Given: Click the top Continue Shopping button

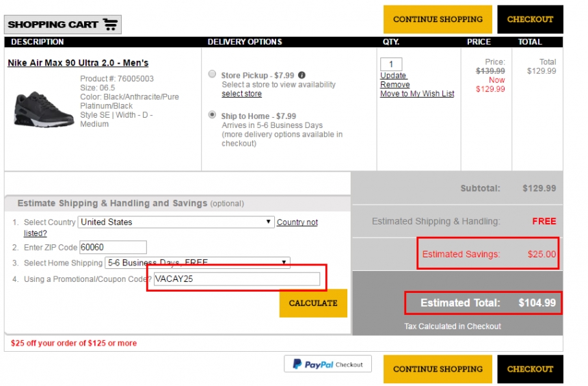Looking at the screenshot, I should (x=438, y=19).
